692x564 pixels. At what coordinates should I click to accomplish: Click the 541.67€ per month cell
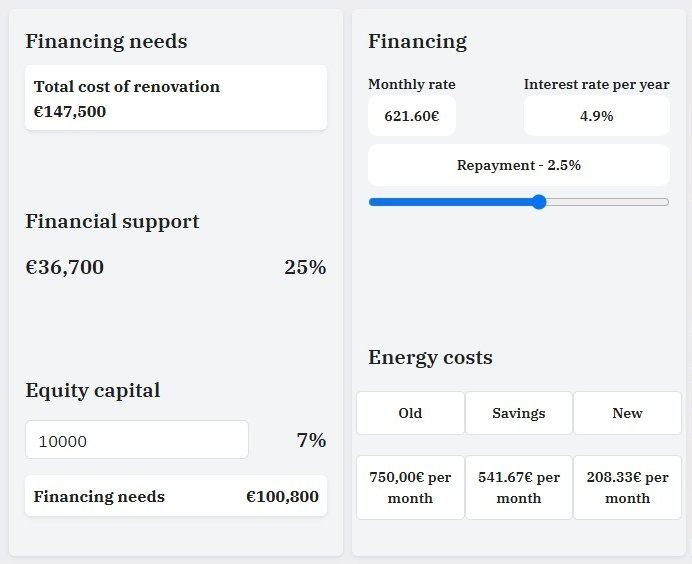tap(519, 488)
